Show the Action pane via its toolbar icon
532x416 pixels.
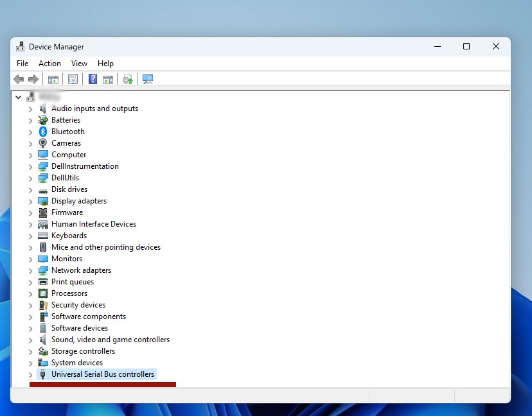(x=108, y=79)
